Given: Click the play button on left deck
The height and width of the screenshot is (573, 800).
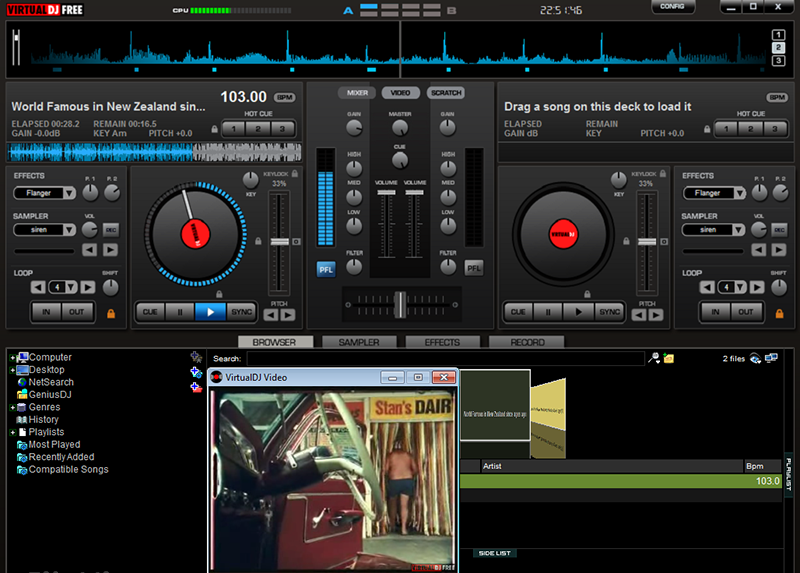Looking at the screenshot, I should (210, 312).
